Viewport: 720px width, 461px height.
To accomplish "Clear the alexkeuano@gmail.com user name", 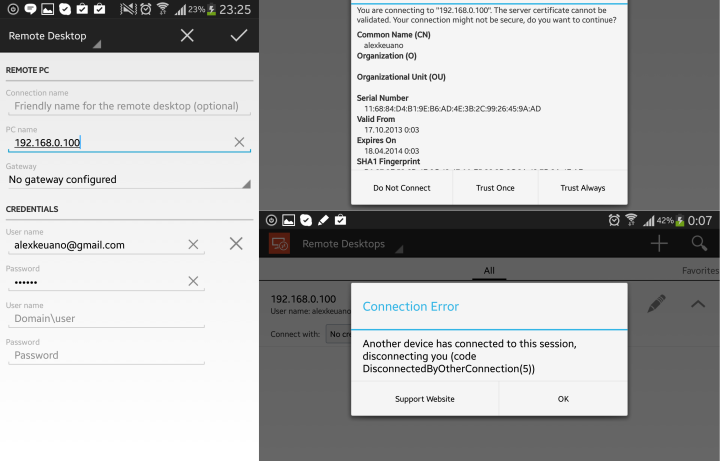I will click(193, 244).
